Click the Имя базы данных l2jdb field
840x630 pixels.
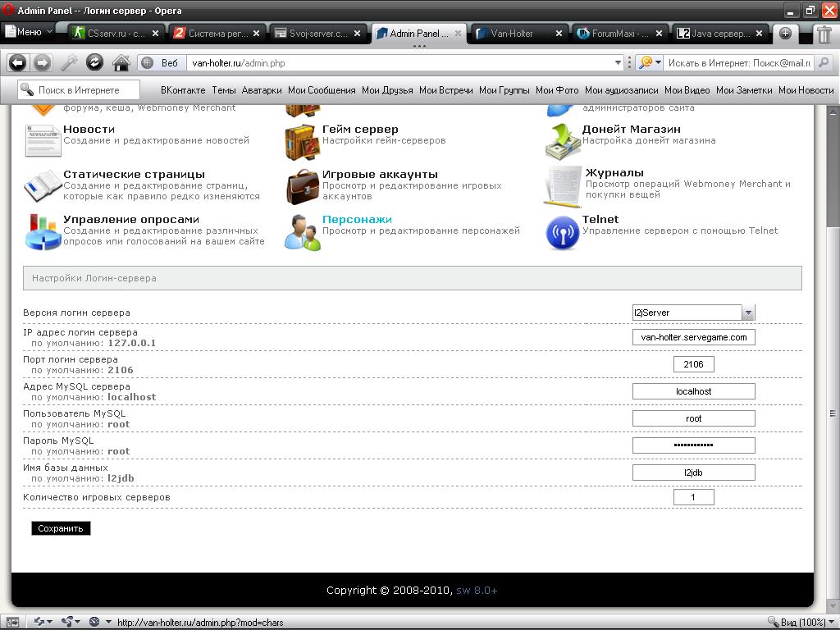click(693, 472)
